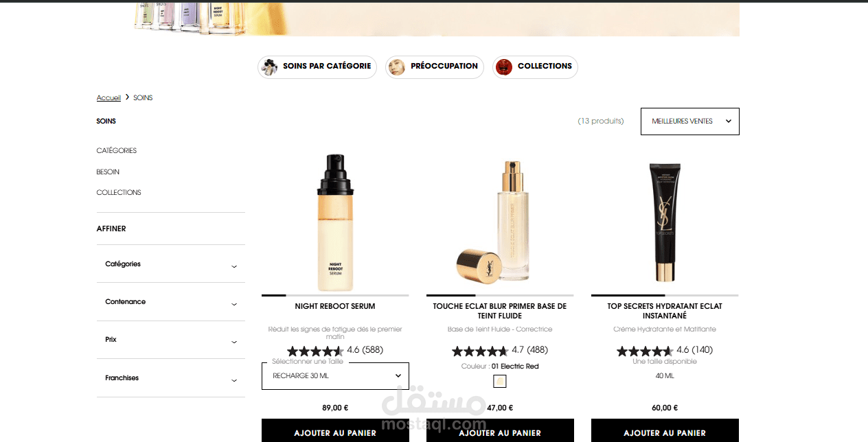Click the red Collections circle icon
This screenshot has width=868, height=442.
504,67
